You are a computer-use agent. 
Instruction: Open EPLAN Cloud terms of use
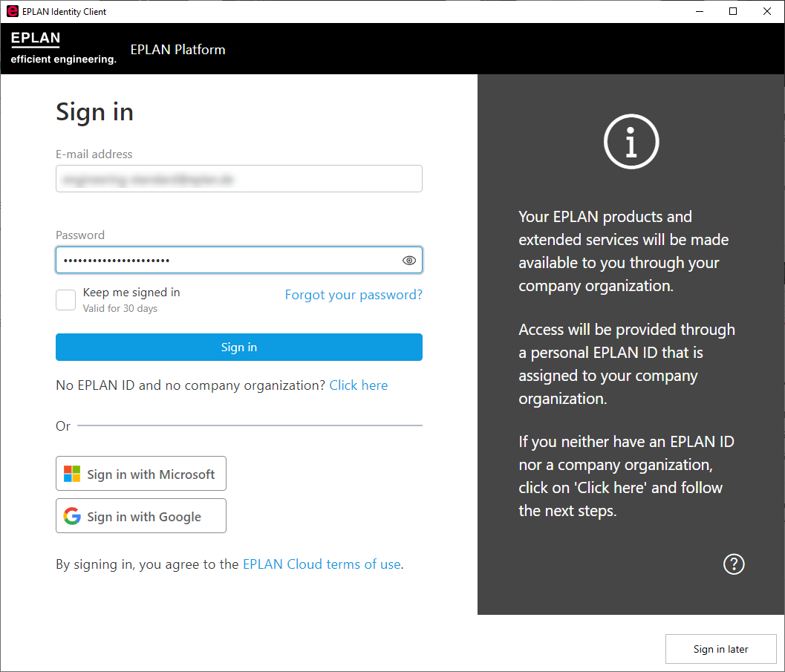click(322, 564)
